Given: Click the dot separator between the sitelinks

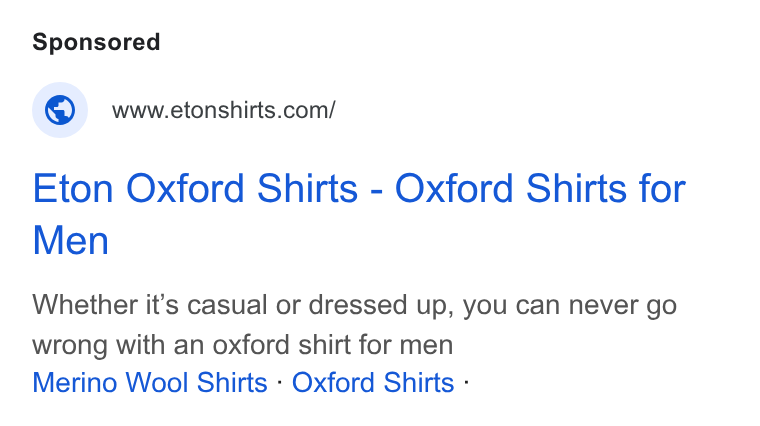Looking at the screenshot, I should pyautogui.click(x=280, y=382).
